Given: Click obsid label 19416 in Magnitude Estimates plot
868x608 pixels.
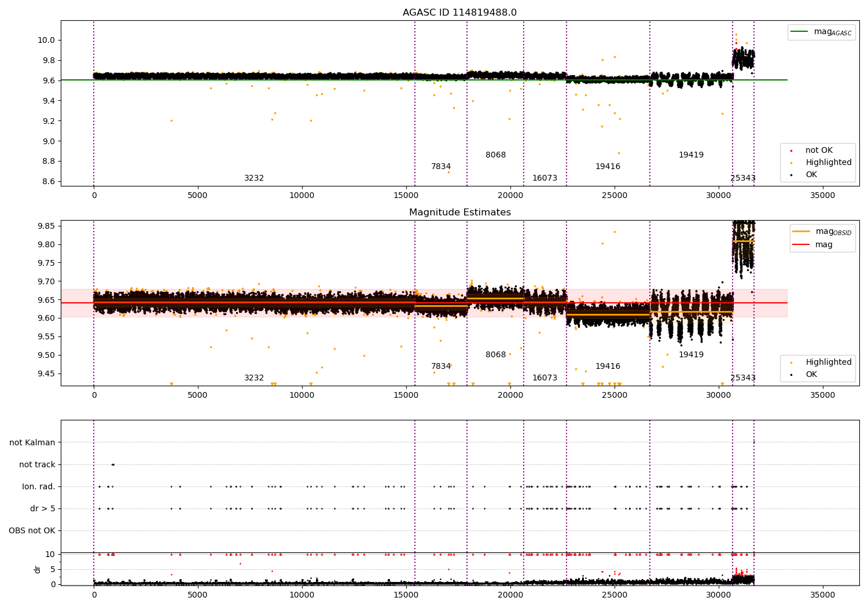Looking at the screenshot, I should click(608, 367).
